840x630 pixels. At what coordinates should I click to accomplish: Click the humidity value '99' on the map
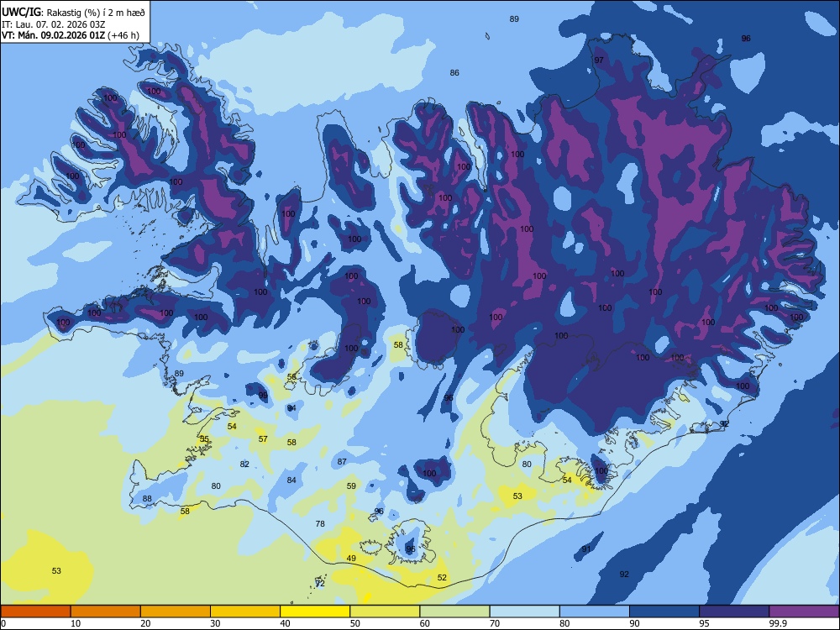pos(263,396)
